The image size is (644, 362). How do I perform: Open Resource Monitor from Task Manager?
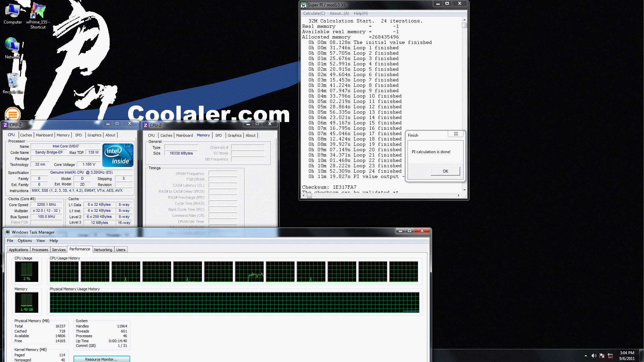[x=101, y=359]
